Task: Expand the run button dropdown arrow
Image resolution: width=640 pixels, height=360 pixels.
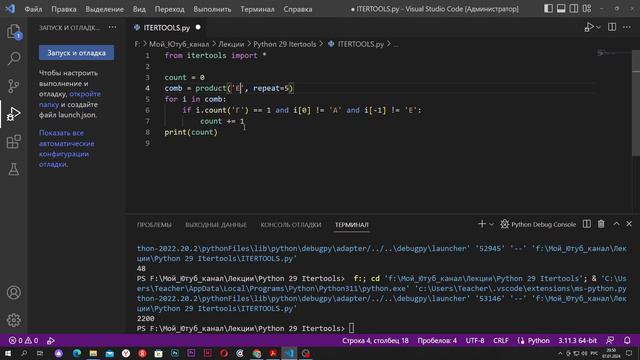Action: 598,27
